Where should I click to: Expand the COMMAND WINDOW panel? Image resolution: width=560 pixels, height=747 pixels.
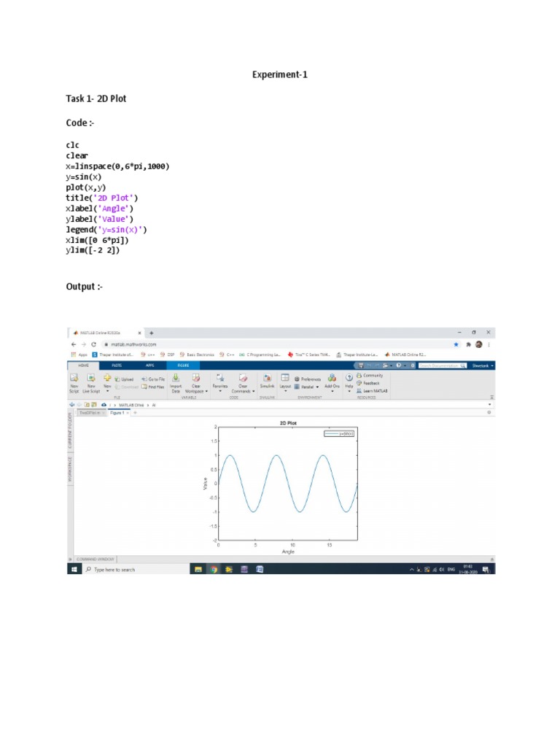(96, 560)
